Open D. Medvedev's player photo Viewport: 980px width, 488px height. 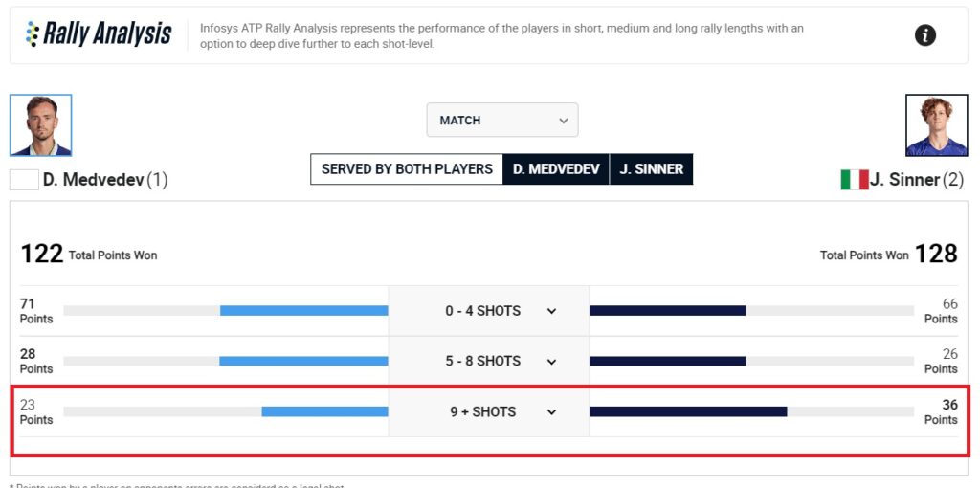click(40, 125)
